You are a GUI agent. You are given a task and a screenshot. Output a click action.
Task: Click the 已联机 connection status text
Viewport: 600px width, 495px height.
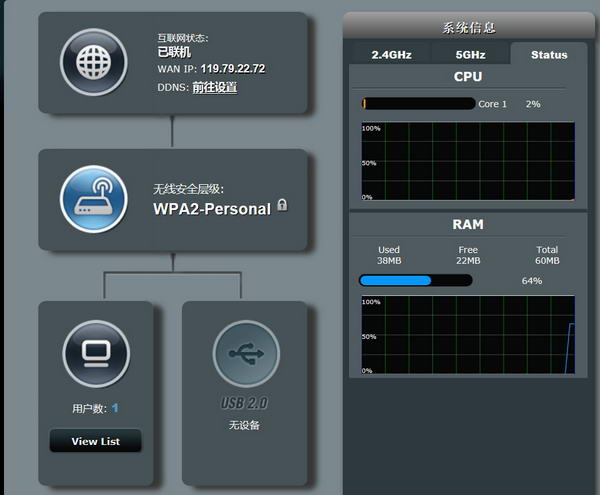click(174, 51)
